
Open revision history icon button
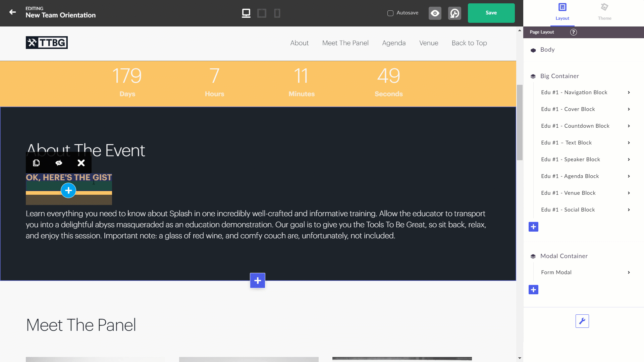tap(454, 13)
